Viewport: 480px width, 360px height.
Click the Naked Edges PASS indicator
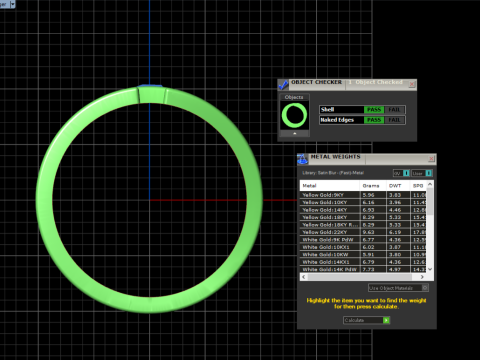(374, 120)
